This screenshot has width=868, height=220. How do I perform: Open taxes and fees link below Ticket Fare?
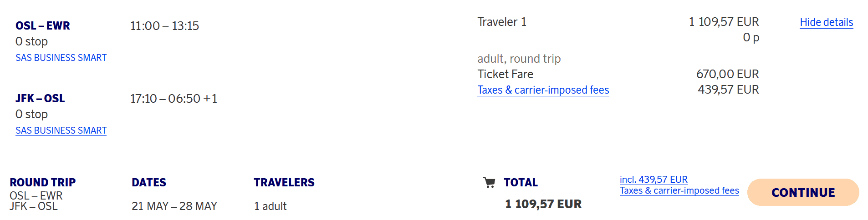click(x=543, y=90)
